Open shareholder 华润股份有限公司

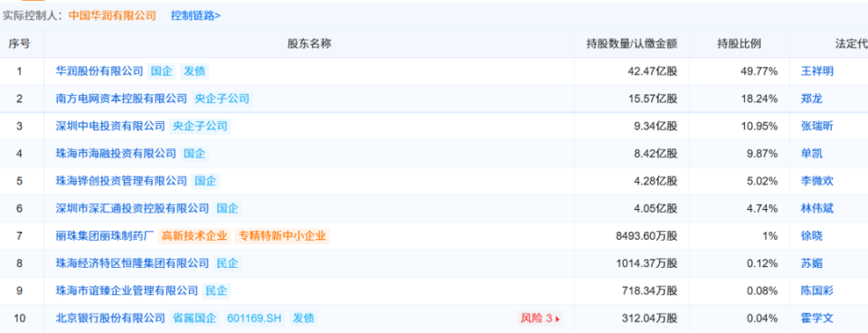(x=99, y=71)
